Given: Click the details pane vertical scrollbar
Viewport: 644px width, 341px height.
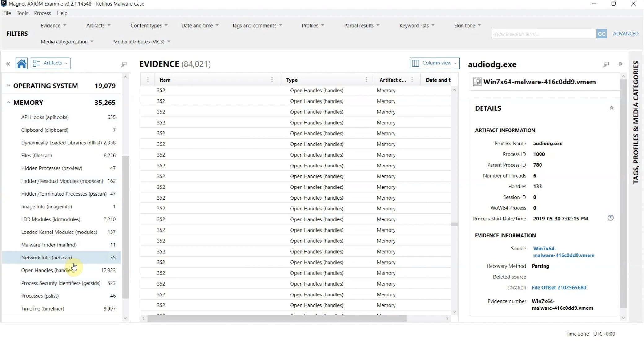Looking at the screenshot, I should pyautogui.click(x=623, y=193).
